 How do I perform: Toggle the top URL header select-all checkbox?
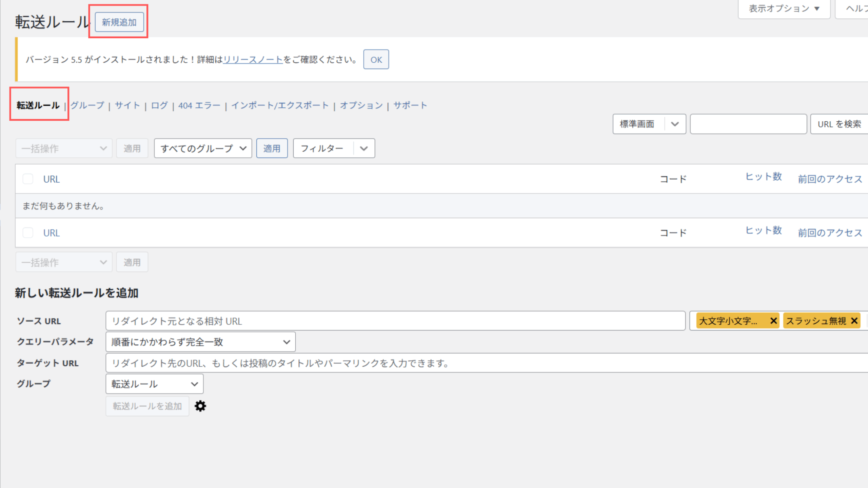pos(28,179)
